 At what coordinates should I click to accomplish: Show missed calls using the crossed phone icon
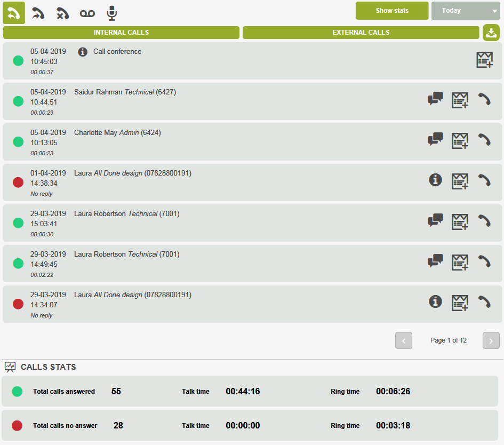(x=62, y=12)
